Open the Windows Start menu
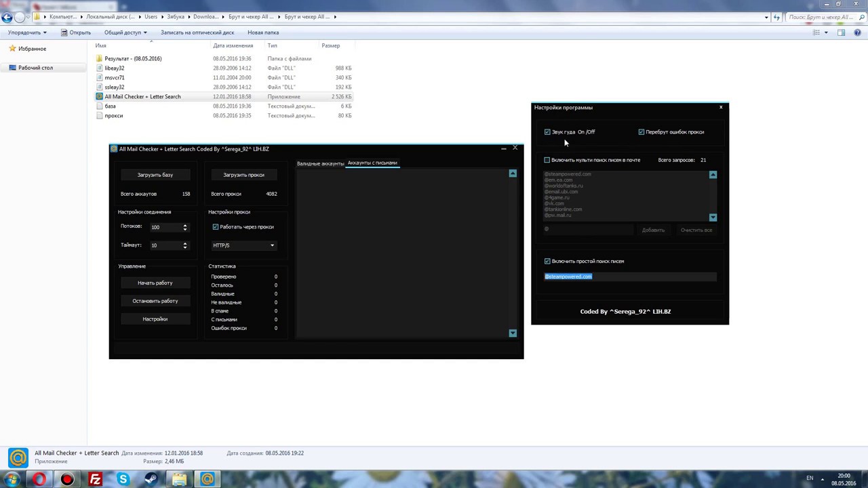 click(x=11, y=479)
